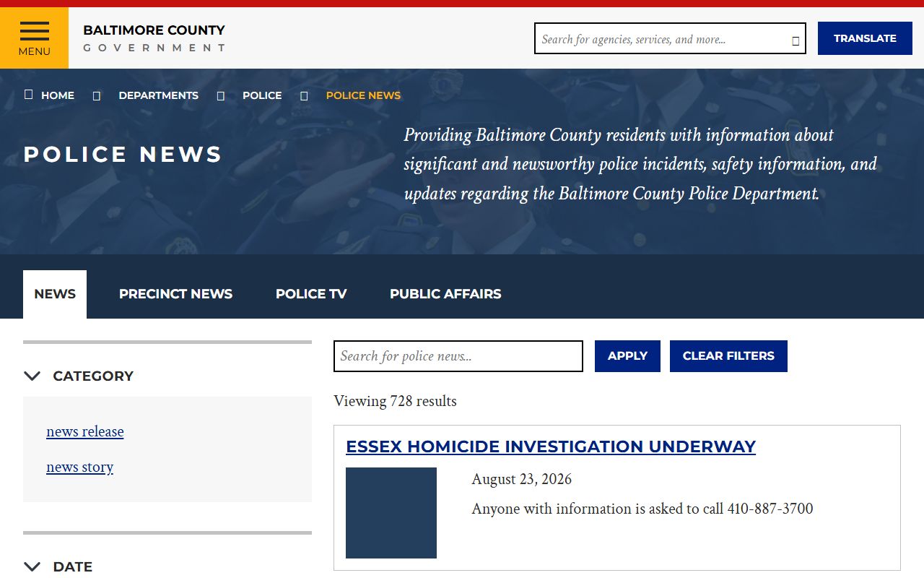Click the August 23, 2026 date
Screen dimensions: 924x578
[521, 479]
